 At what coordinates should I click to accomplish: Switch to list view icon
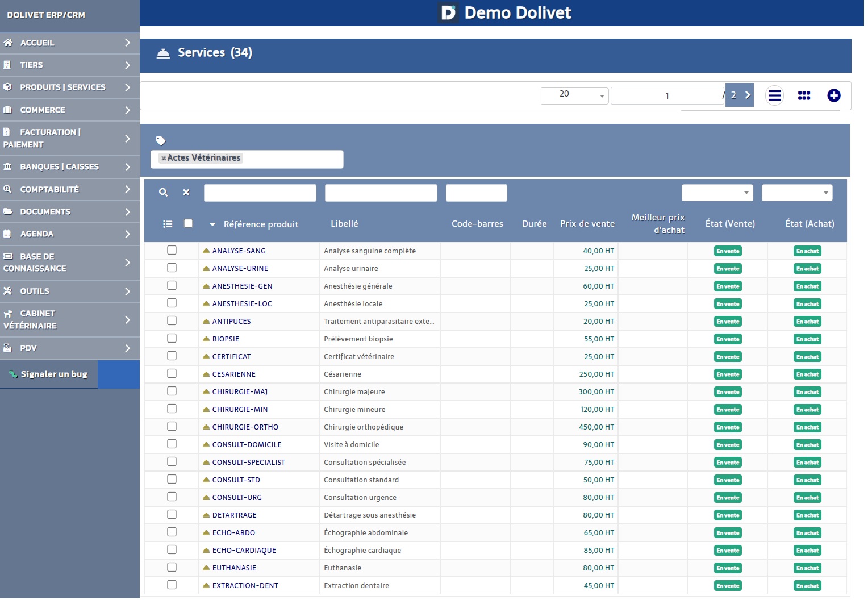coord(774,95)
